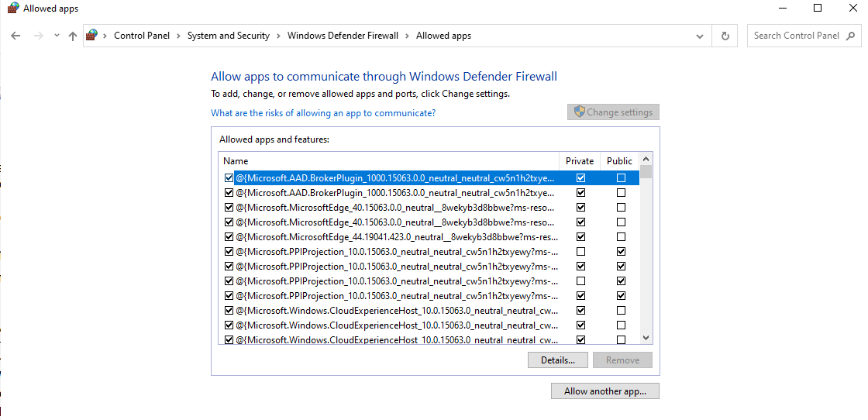Click shield icon on Change settings
Image resolution: width=868 pixels, height=420 pixels.
(579, 112)
